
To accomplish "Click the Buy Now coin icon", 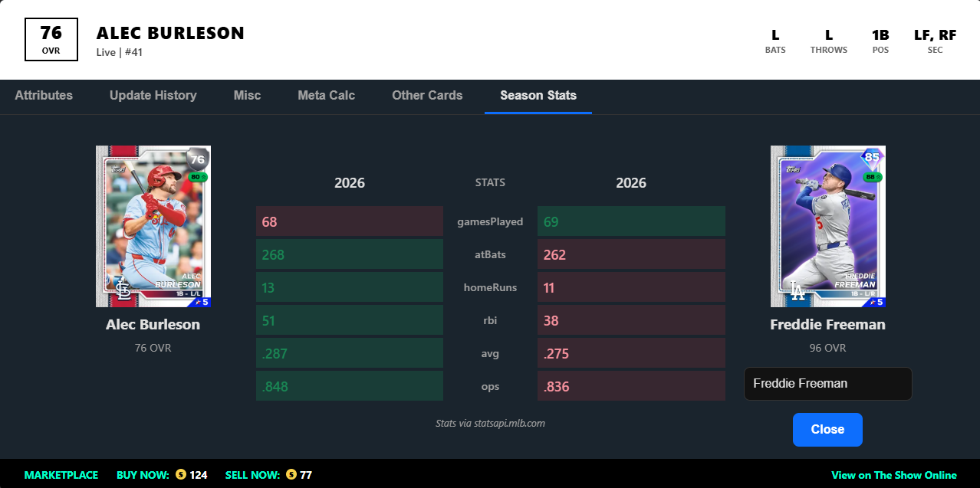I will 181,475.
